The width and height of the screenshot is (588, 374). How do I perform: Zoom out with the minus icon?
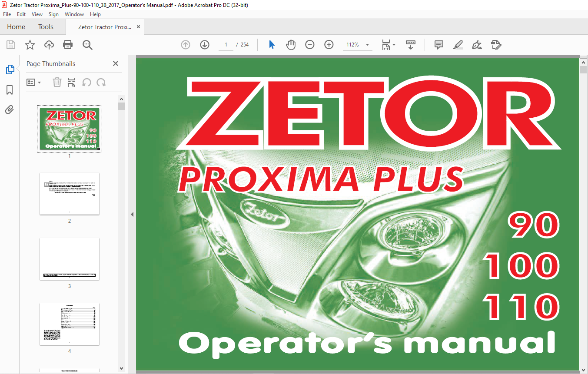[x=310, y=45]
